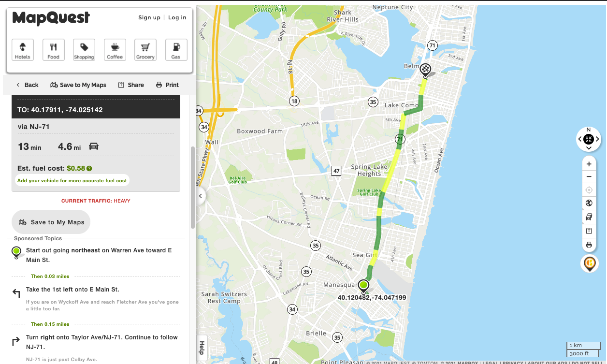Select step Turn right onto Taylor Ave/NJ-71

point(102,342)
